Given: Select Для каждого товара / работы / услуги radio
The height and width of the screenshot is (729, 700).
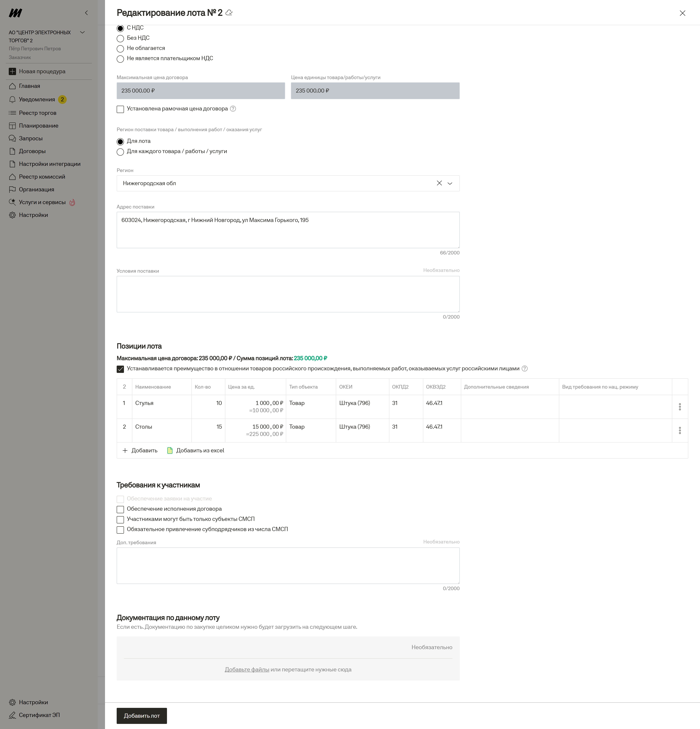Looking at the screenshot, I should [x=120, y=152].
